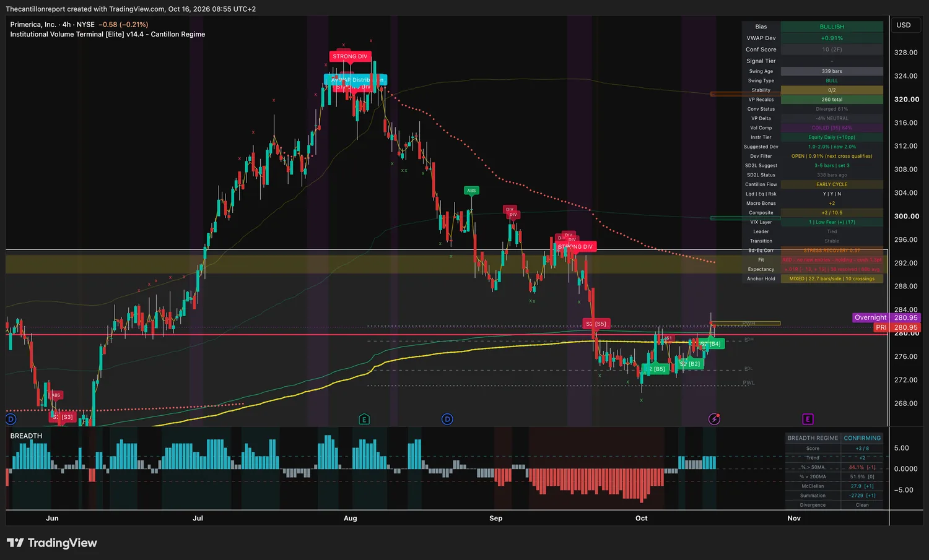Image resolution: width=929 pixels, height=560 pixels.
Task: Click the green ABS signal label
Action: pos(471,191)
